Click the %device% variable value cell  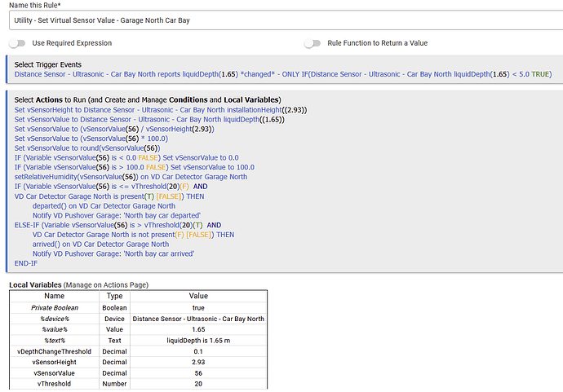click(198, 319)
